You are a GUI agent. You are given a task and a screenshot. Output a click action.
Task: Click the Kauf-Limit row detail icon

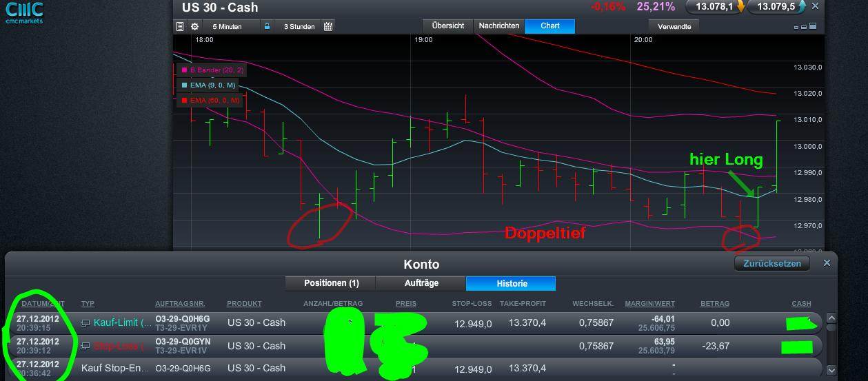pyautogui.click(x=85, y=322)
